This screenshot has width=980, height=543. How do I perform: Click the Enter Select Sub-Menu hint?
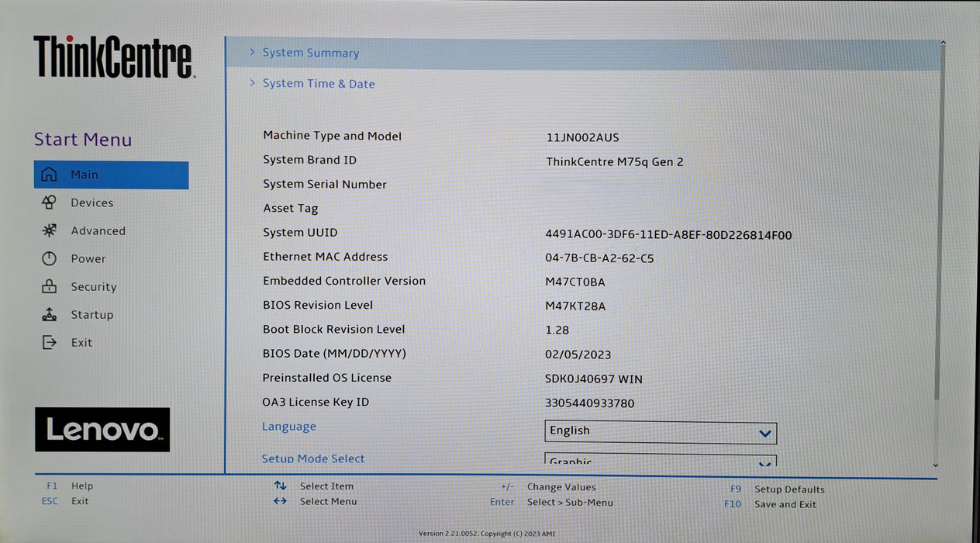(551, 502)
